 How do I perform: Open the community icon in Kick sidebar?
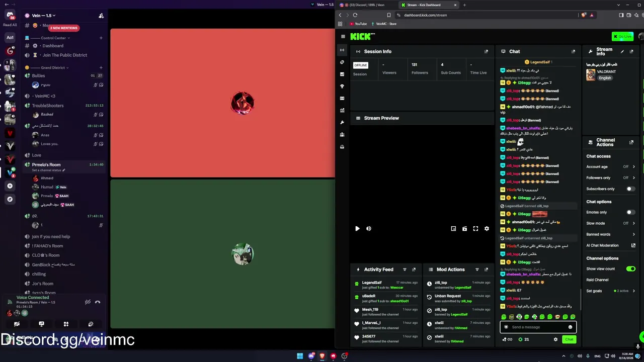tap(342, 135)
